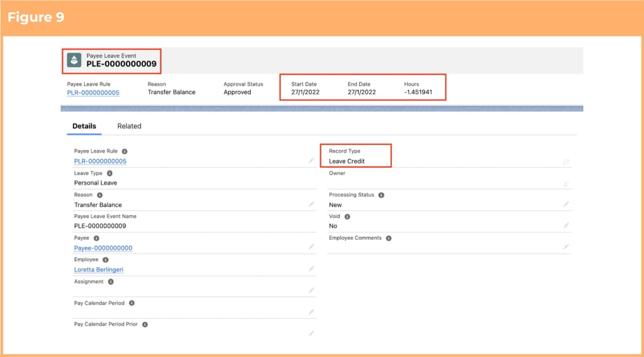Edit Pay Calendar Period with pencil icon
This screenshot has height=357, width=644.
tap(311, 312)
